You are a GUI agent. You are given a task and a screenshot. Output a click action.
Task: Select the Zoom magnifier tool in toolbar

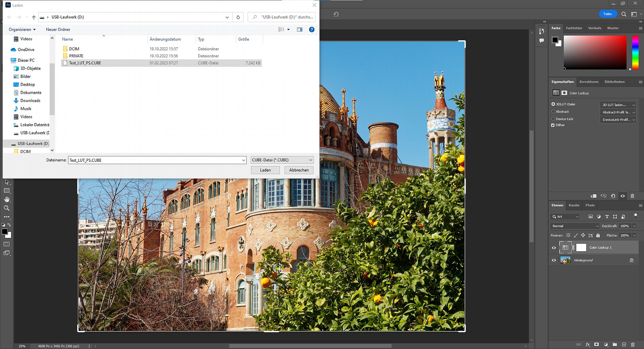[7, 208]
